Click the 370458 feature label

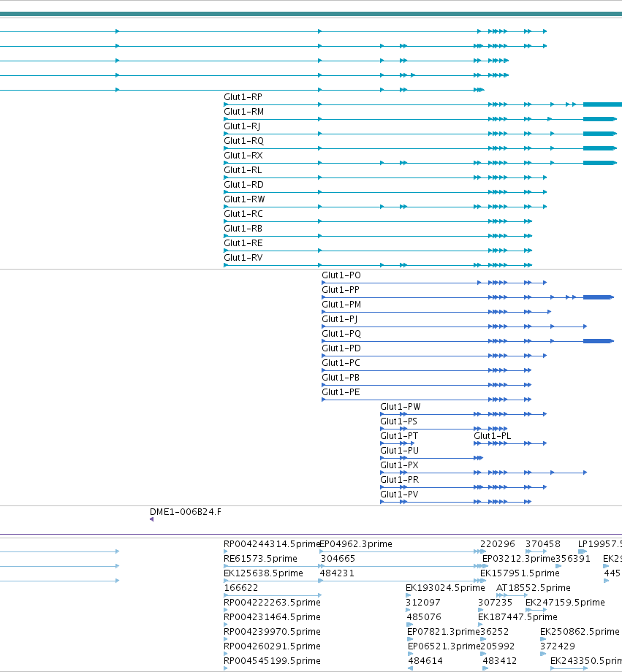[x=543, y=544]
